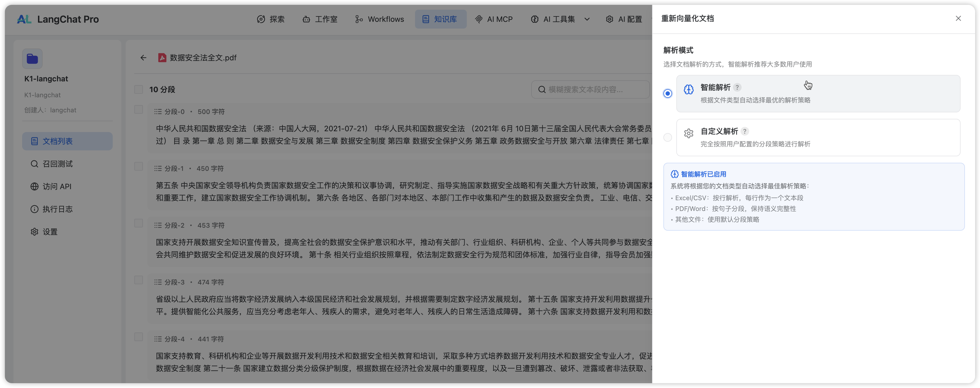Select the 智能解析 radio button

667,93
